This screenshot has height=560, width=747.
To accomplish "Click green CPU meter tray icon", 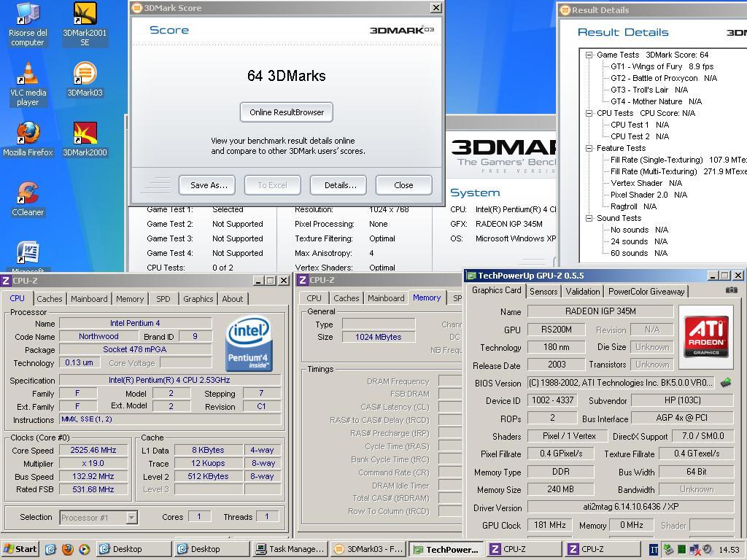I will (682, 550).
